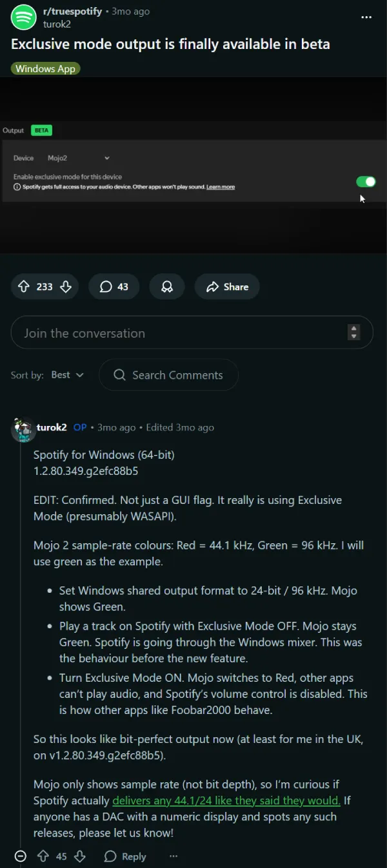Focus the Search Comments field
Viewport: 387px width, 868px height.
coord(177,375)
